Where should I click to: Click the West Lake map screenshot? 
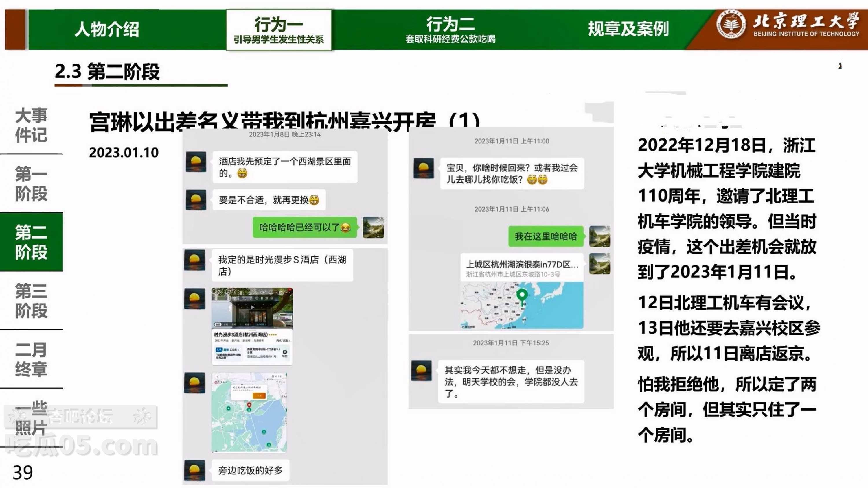(x=249, y=412)
